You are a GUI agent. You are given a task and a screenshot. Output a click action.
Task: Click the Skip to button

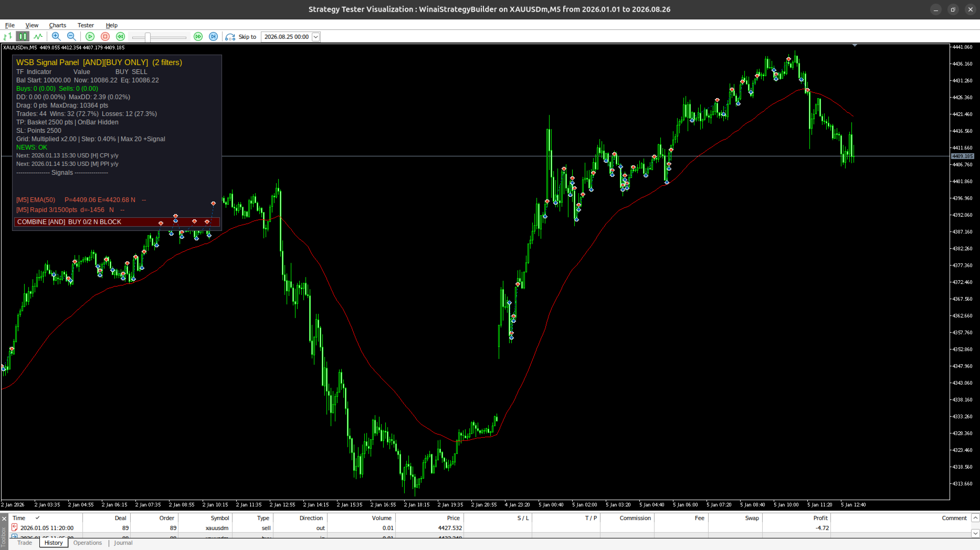pyautogui.click(x=241, y=37)
